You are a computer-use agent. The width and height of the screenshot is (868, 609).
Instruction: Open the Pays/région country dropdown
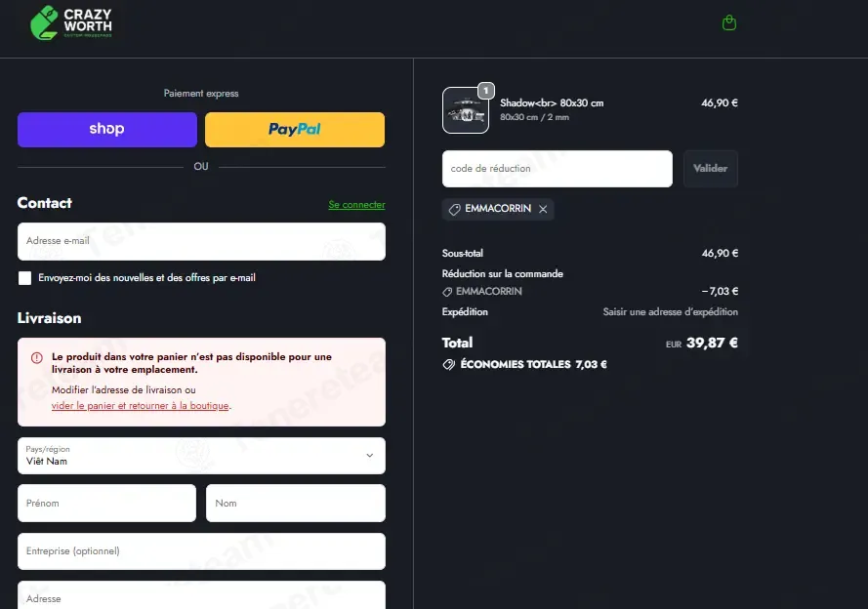point(201,456)
